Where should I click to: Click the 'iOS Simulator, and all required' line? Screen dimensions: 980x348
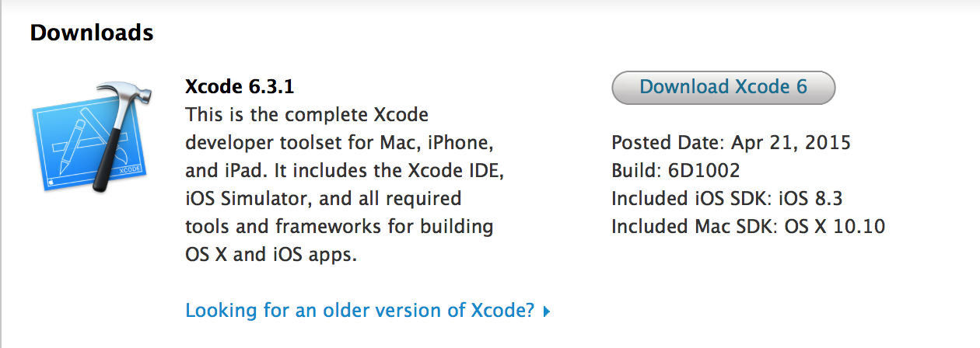(x=323, y=199)
